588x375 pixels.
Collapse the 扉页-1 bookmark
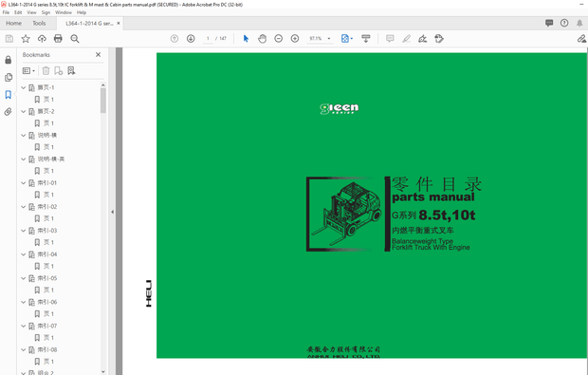click(x=24, y=87)
